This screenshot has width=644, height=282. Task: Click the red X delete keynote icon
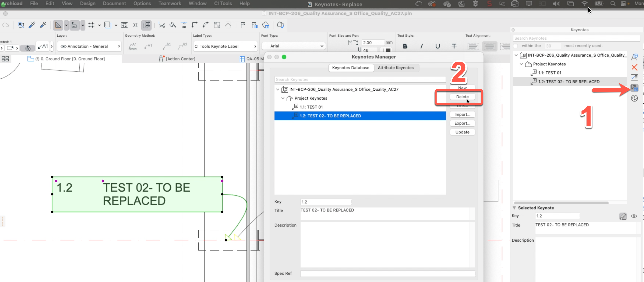(634, 67)
